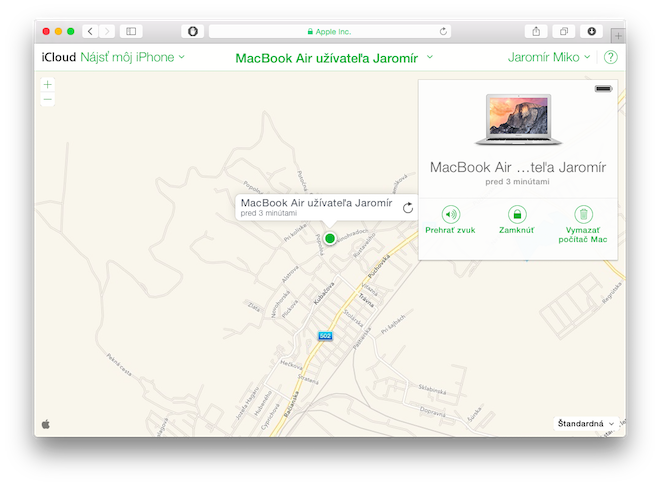Refresh device location in map callout
Image resolution: width=660 pixels, height=486 pixels.
pos(407,208)
